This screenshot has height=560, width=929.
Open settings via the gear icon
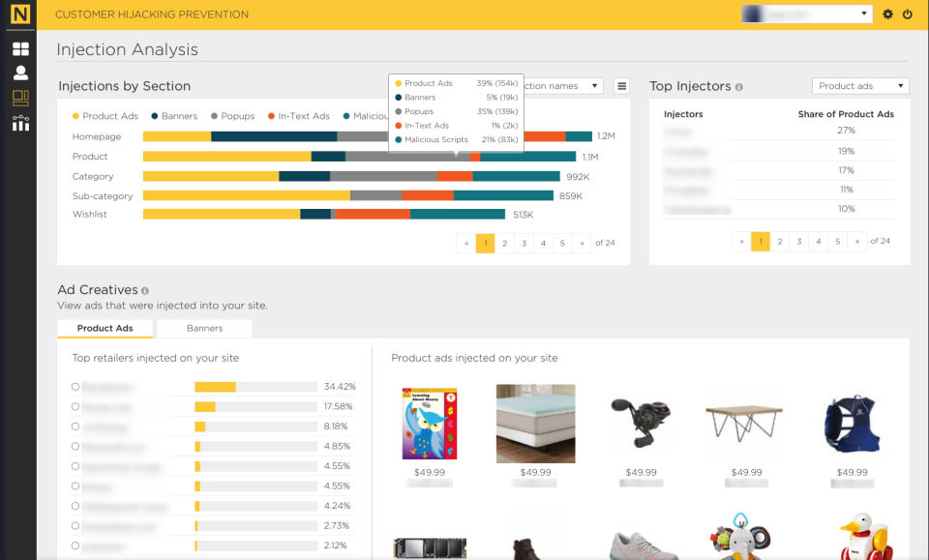click(887, 14)
